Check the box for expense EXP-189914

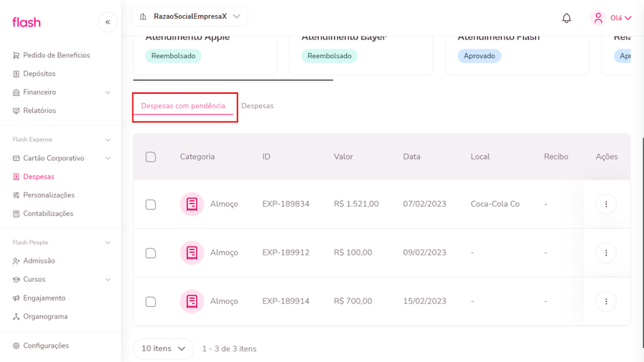[151, 302]
